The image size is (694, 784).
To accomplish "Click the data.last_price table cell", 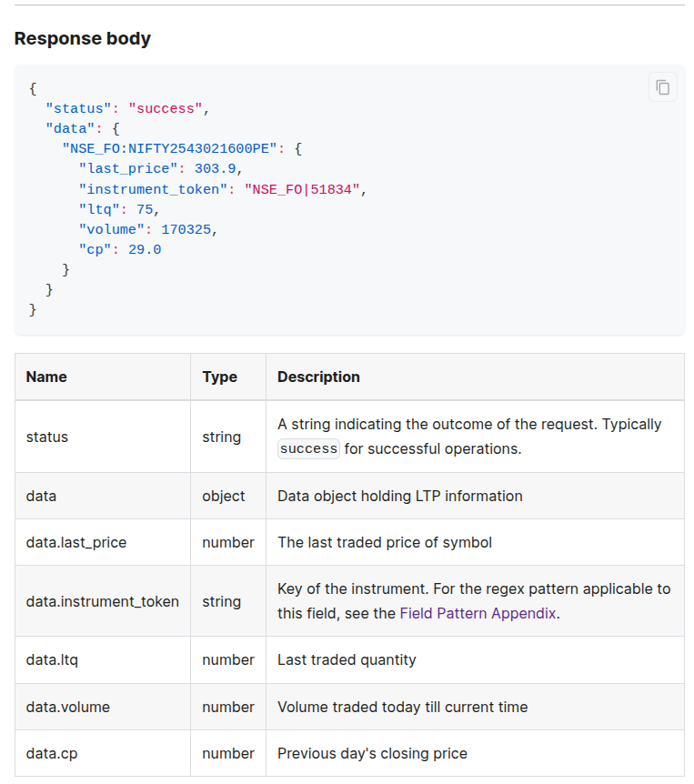I will pyautogui.click(x=76, y=542).
